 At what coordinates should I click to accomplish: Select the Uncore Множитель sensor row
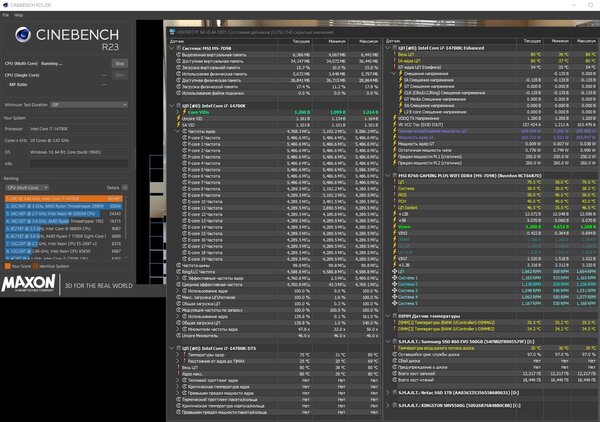pyautogui.click(x=275, y=336)
